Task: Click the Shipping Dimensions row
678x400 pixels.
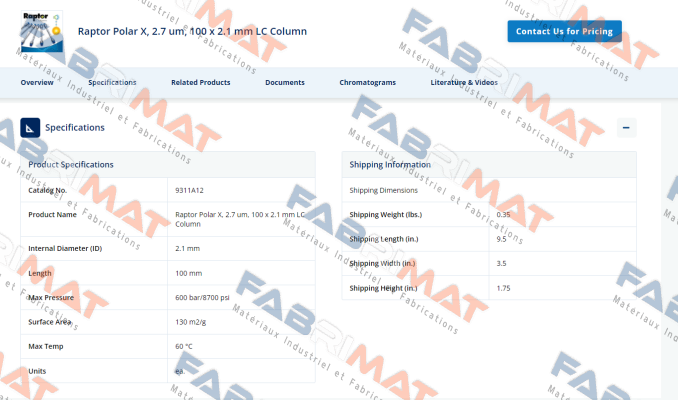Action: pos(489,190)
